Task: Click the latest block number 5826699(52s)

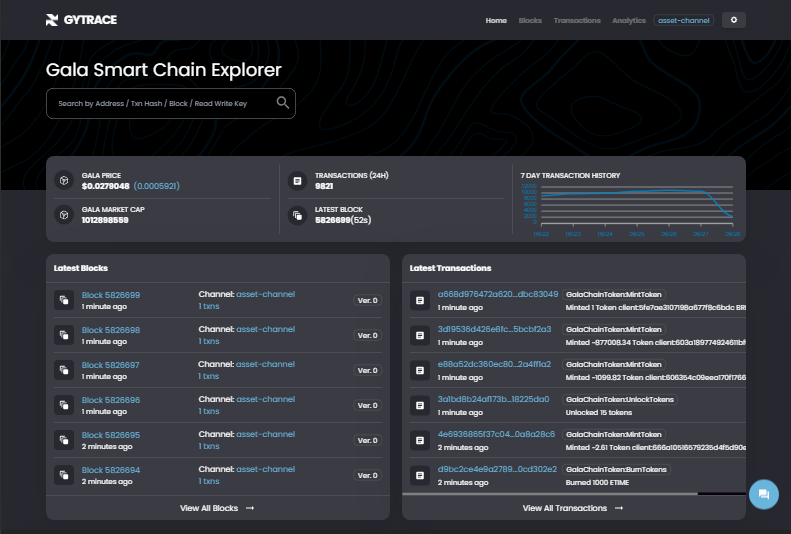Action: [x=343, y=220]
